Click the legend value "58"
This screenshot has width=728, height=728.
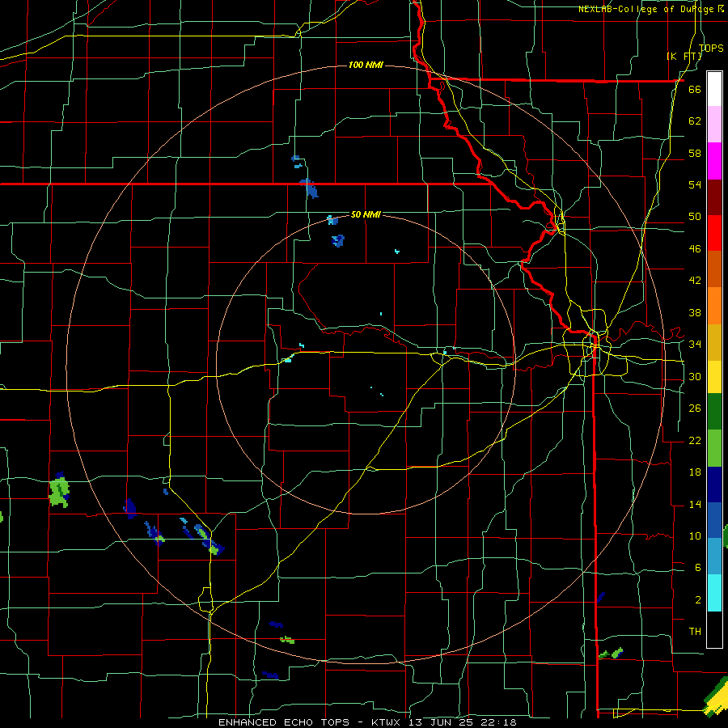pyautogui.click(x=695, y=153)
